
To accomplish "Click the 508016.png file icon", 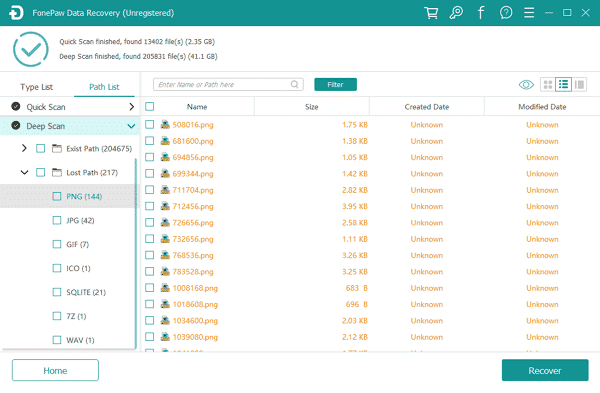I will pos(165,124).
